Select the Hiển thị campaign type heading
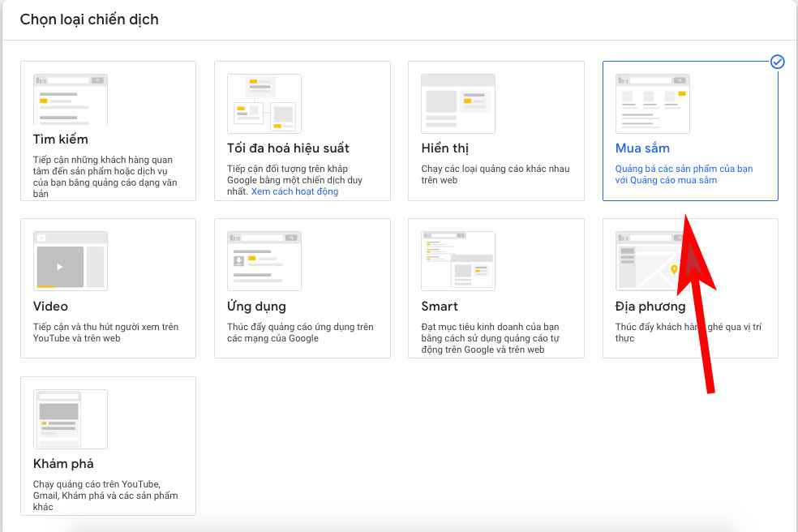Viewport: 798px width, 532px height. [444, 148]
